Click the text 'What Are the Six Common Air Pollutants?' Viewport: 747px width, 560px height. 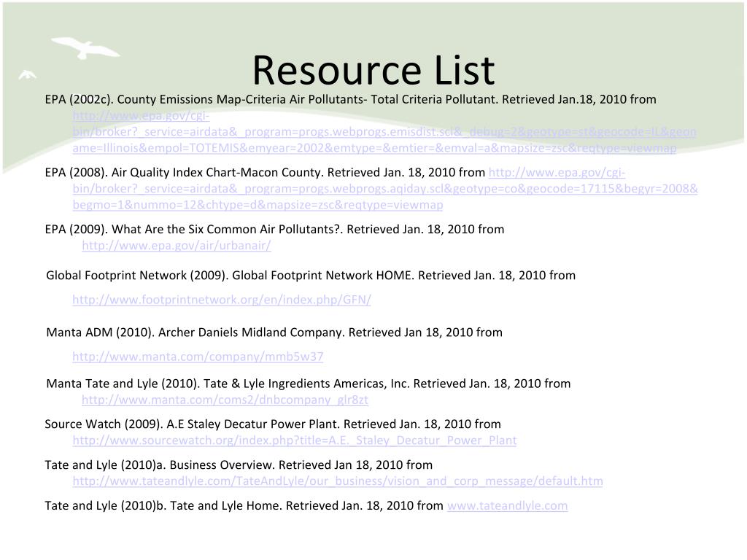[228, 230]
